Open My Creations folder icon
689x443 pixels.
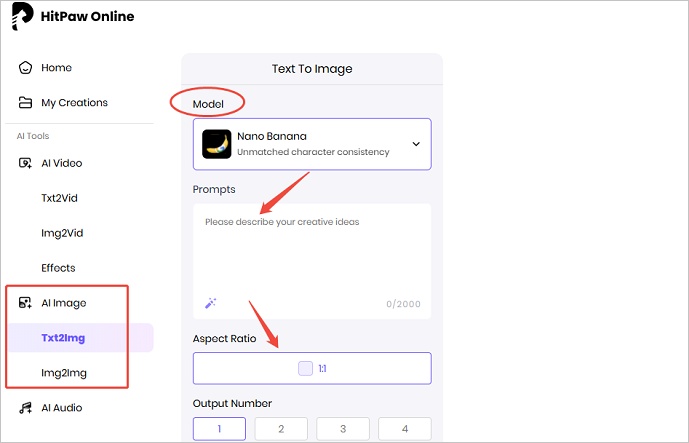(26, 103)
